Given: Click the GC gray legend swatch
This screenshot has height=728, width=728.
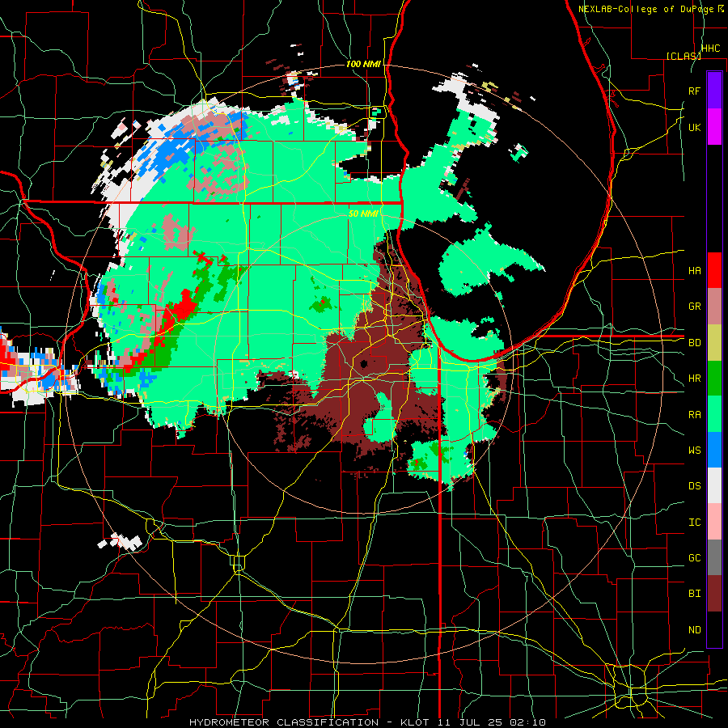Looking at the screenshot, I should point(714,557).
